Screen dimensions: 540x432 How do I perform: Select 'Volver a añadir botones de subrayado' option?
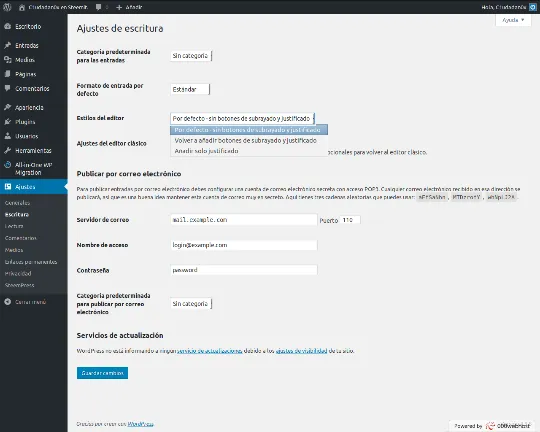tap(249, 141)
